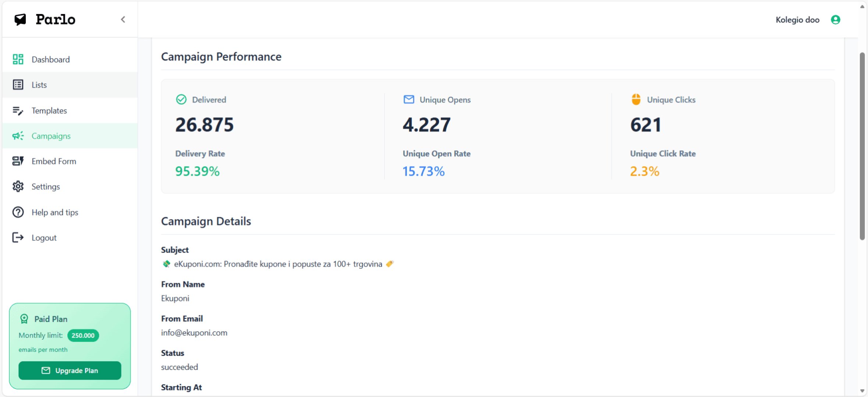Select the Lists icon

tap(18, 85)
